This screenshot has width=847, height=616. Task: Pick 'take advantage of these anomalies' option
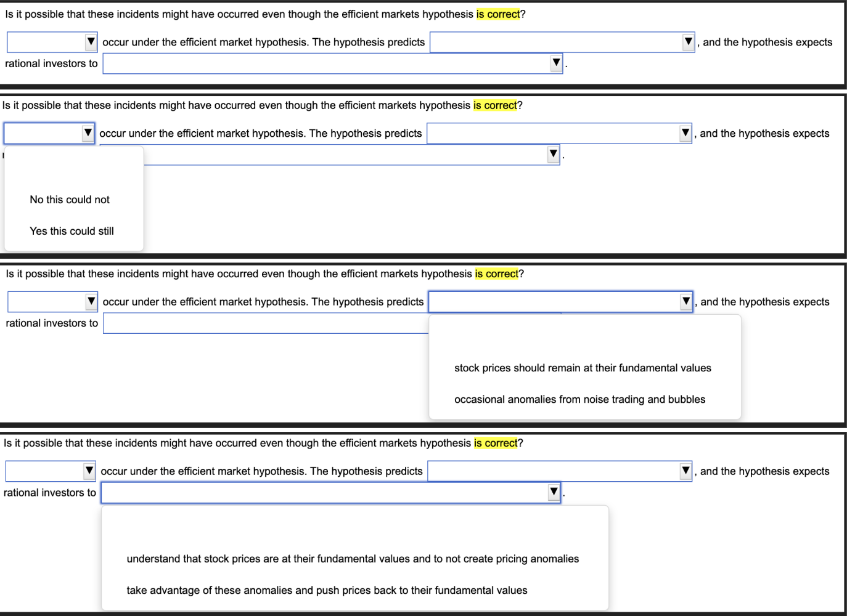327,590
